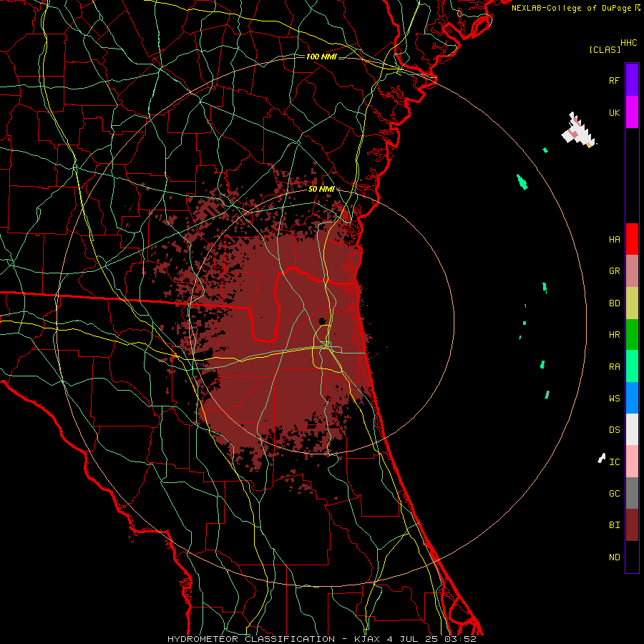Click the bright red HA legend swatch
The height and width of the screenshot is (644, 644).
[632, 239]
